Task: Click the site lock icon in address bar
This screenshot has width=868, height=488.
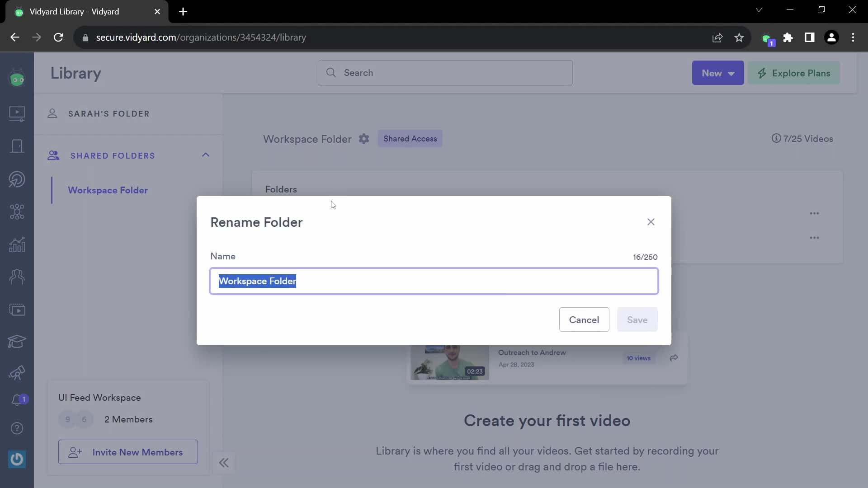Action: [85, 38]
